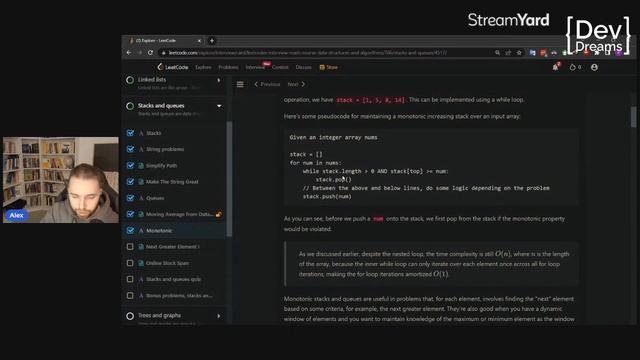Image resolution: width=640 pixels, height=360 pixels.
Task: Open the Explore menu item
Action: coord(203,67)
